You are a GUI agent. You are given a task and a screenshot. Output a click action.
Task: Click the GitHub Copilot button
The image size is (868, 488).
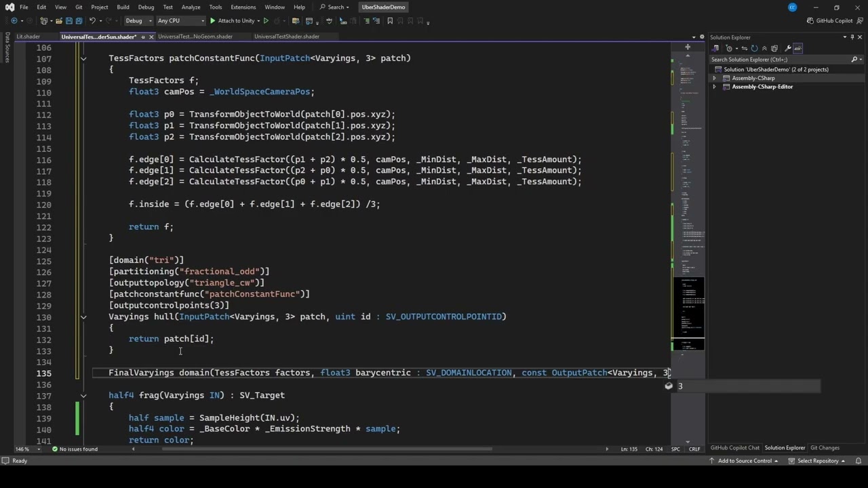click(x=830, y=21)
